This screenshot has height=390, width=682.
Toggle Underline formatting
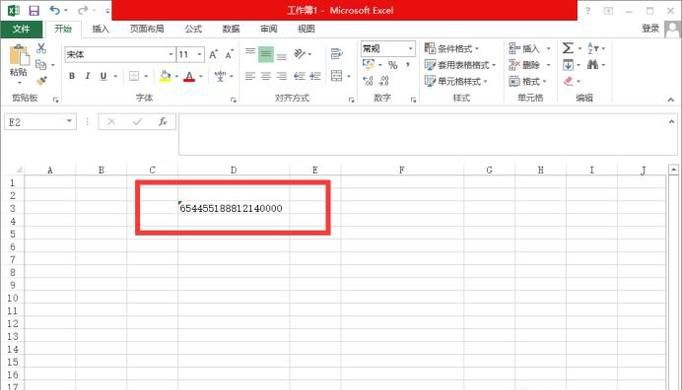[103, 76]
